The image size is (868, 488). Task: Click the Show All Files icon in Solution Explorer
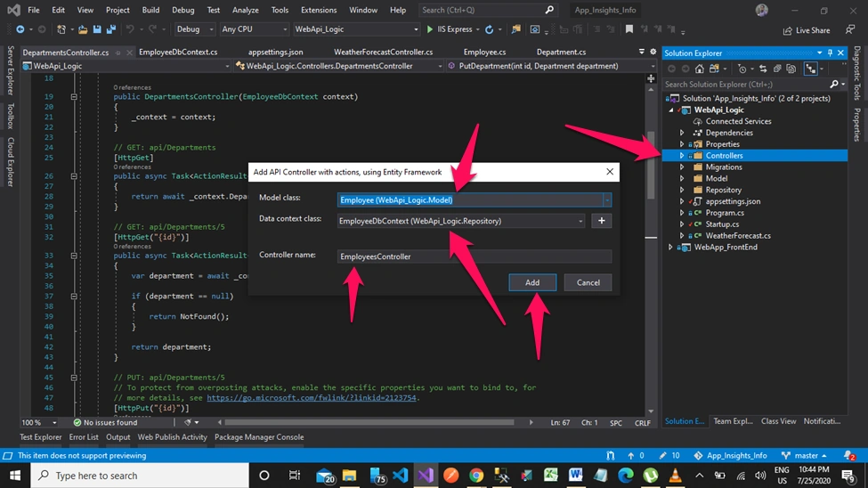coord(791,69)
